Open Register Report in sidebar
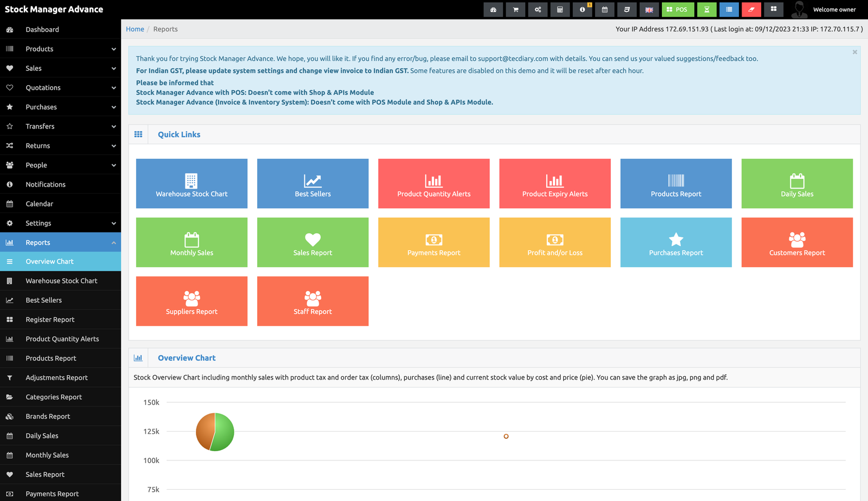868x501 pixels. click(x=60, y=319)
